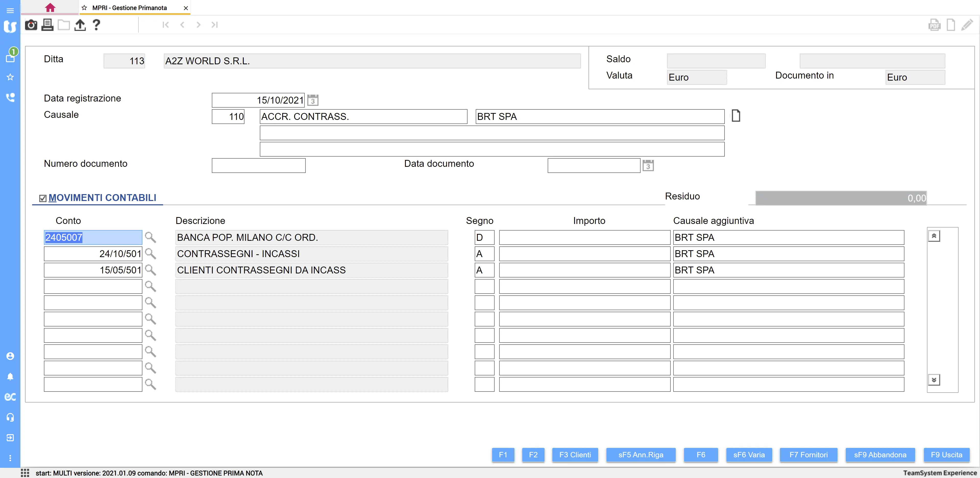
Task: Select the MPRI - Gestione Primanota tab
Action: coord(129,8)
